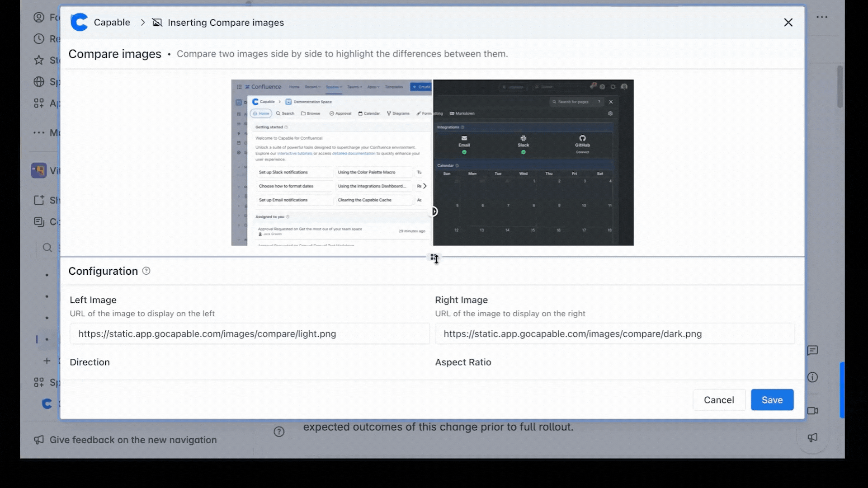Viewport: 868px width, 488px height.
Task: Click the compare images preview thumbnail
Action: 432,163
